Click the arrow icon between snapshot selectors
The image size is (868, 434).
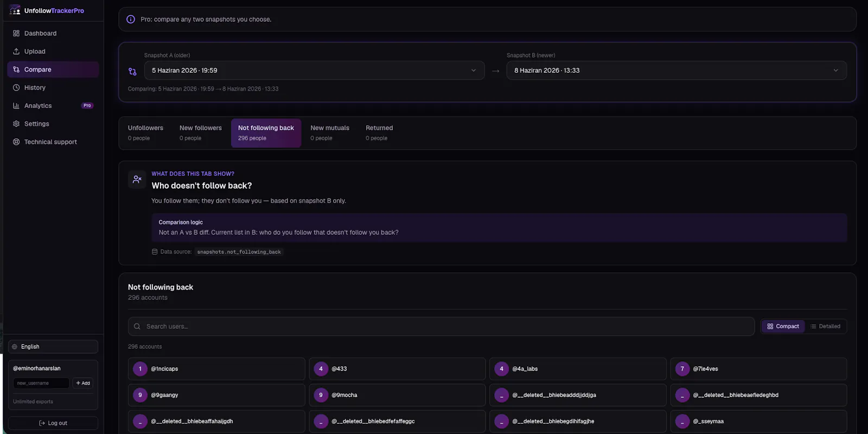[495, 71]
